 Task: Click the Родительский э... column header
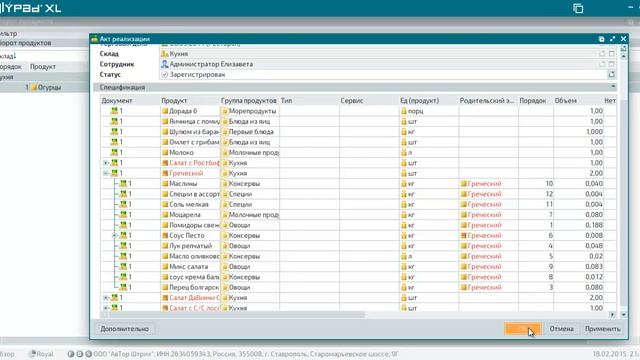pos(488,100)
